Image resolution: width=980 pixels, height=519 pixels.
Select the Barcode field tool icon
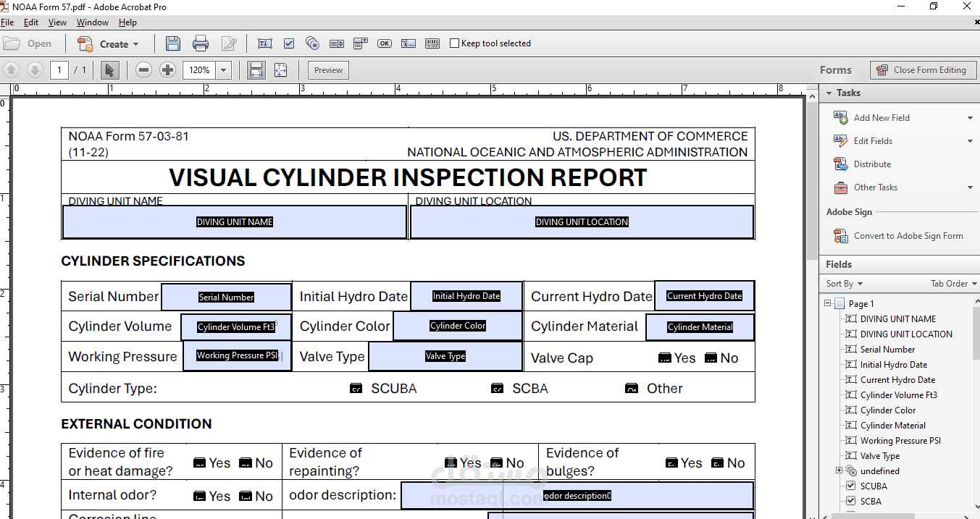[432, 43]
